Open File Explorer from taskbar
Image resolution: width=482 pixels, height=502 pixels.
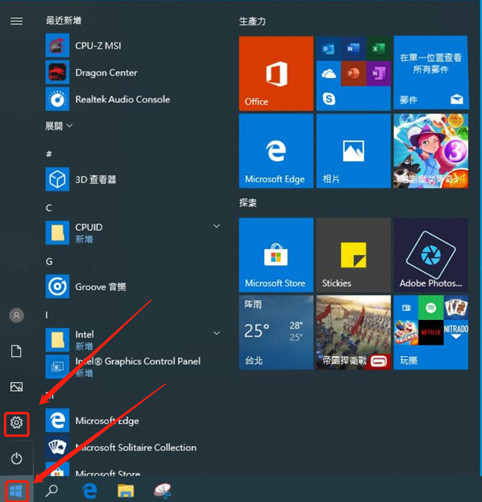126,491
